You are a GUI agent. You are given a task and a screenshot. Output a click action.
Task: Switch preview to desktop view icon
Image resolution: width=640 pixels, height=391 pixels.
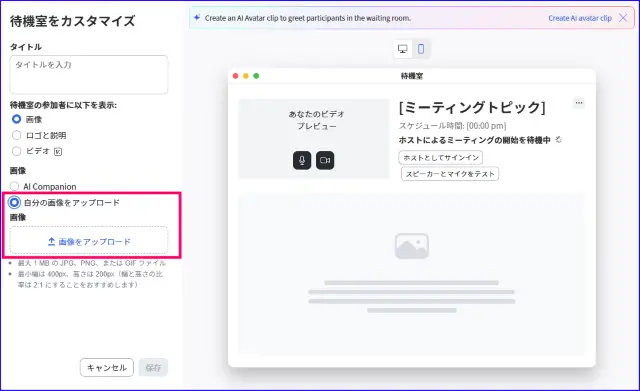pos(403,49)
